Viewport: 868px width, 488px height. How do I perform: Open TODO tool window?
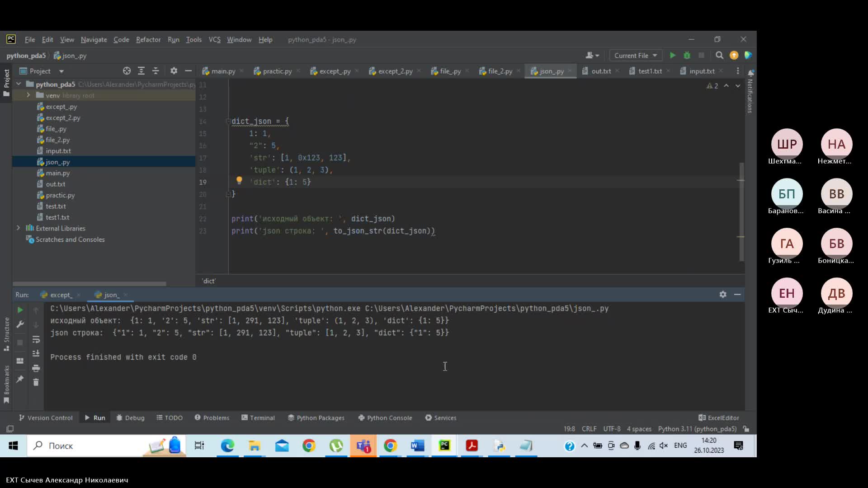[x=170, y=418]
